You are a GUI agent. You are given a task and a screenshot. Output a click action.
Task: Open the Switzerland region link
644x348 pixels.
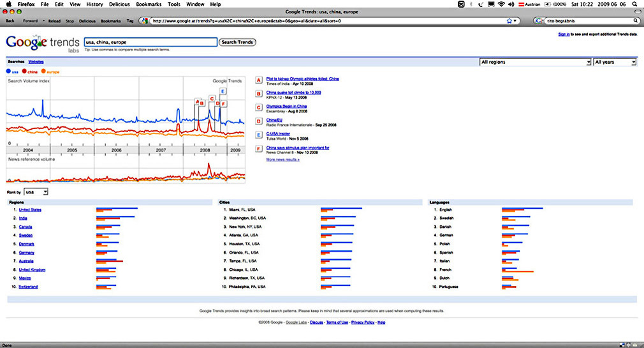tap(28, 287)
